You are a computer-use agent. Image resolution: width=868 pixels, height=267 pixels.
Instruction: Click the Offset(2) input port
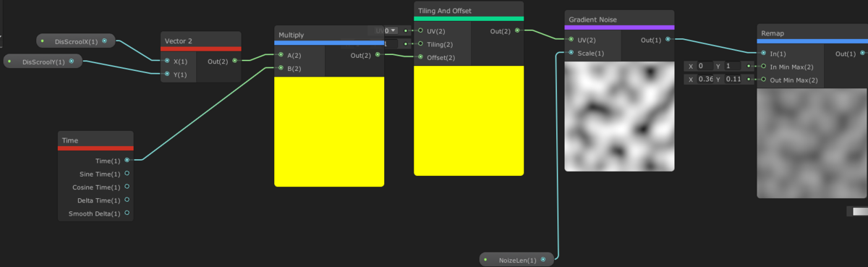click(x=420, y=57)
